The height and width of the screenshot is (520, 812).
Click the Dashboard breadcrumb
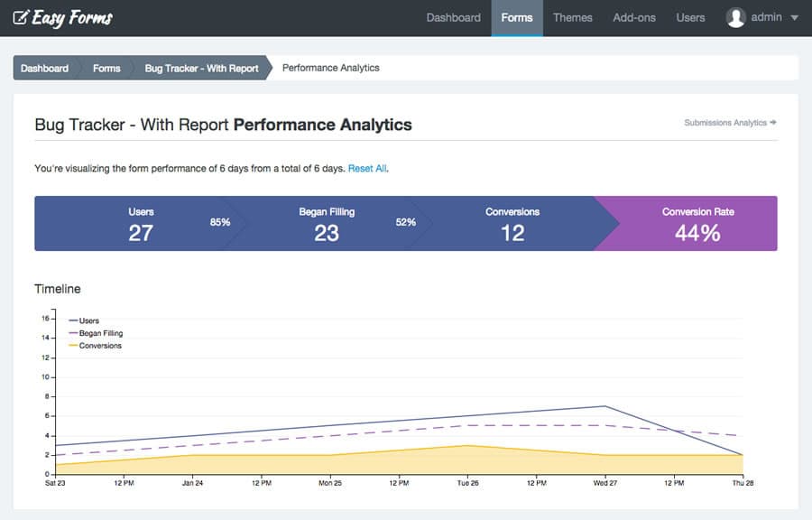[x=44, y=68]
